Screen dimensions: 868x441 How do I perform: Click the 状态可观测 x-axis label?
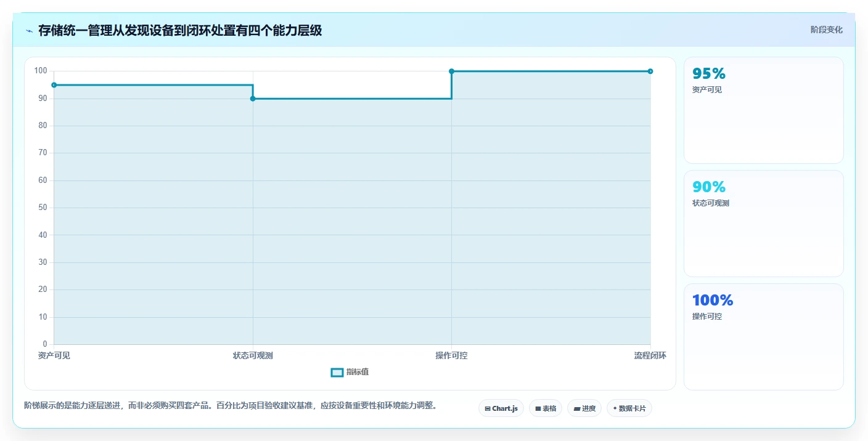coord(253,355)
